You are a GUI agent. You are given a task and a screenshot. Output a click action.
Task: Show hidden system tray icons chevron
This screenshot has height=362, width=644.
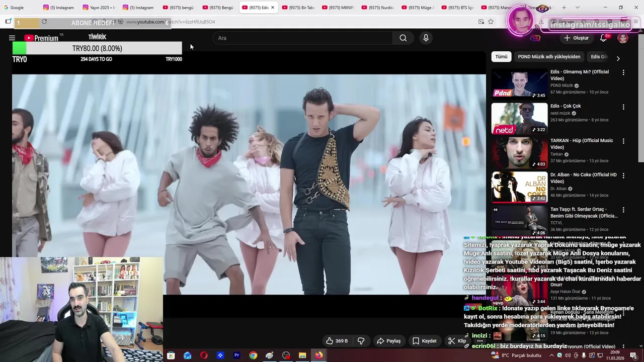pos(551,355)
